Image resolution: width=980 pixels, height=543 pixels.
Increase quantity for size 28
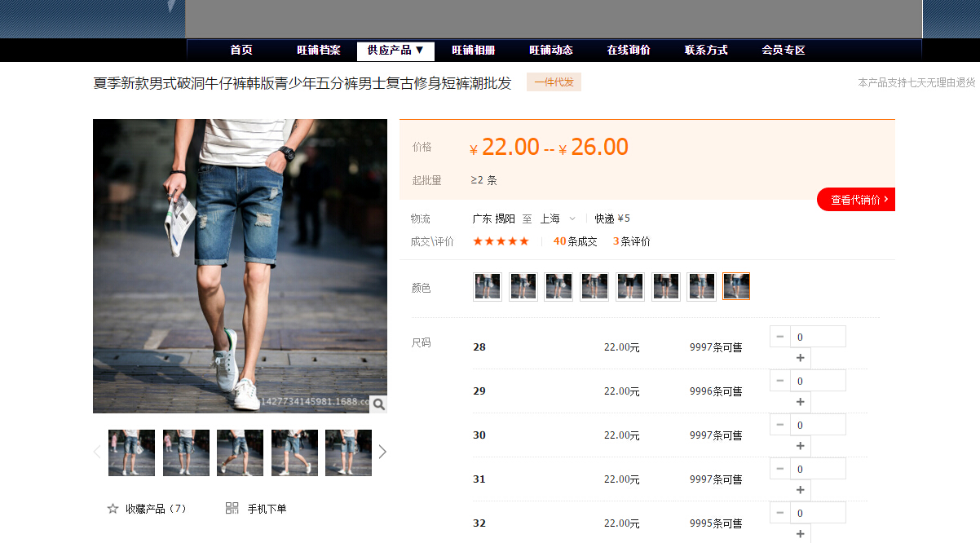pos(800,358)
